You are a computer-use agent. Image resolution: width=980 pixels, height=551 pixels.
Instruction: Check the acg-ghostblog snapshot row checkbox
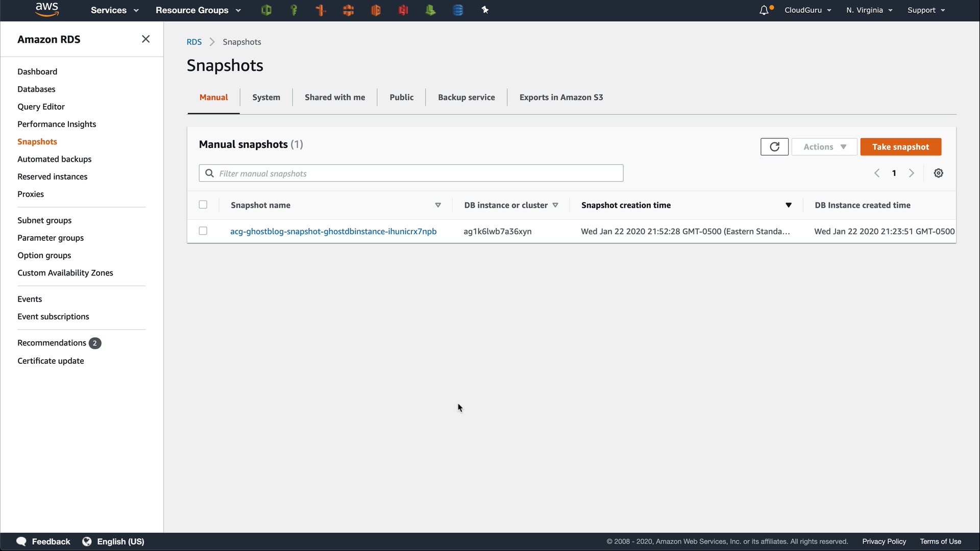203,231
